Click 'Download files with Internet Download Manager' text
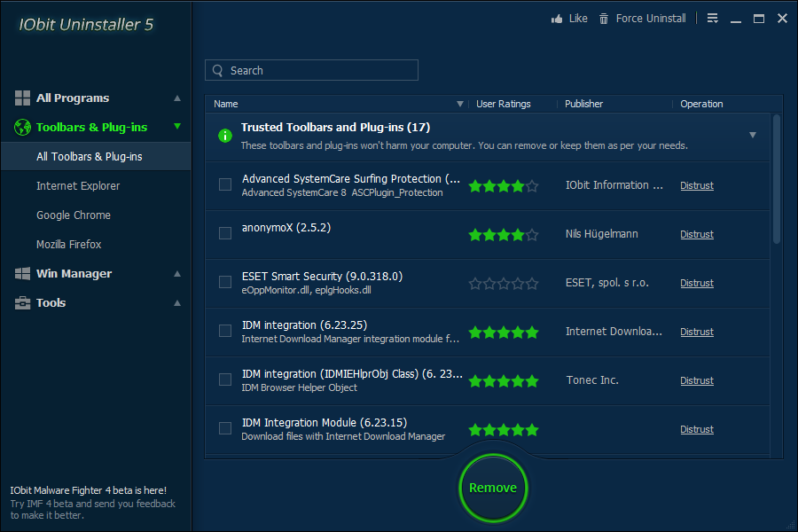Viewport: 798px width, 532px height. coord(343,436)
